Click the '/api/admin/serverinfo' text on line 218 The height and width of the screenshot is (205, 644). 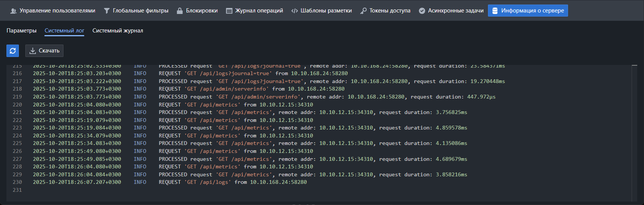tap(234, 89)
